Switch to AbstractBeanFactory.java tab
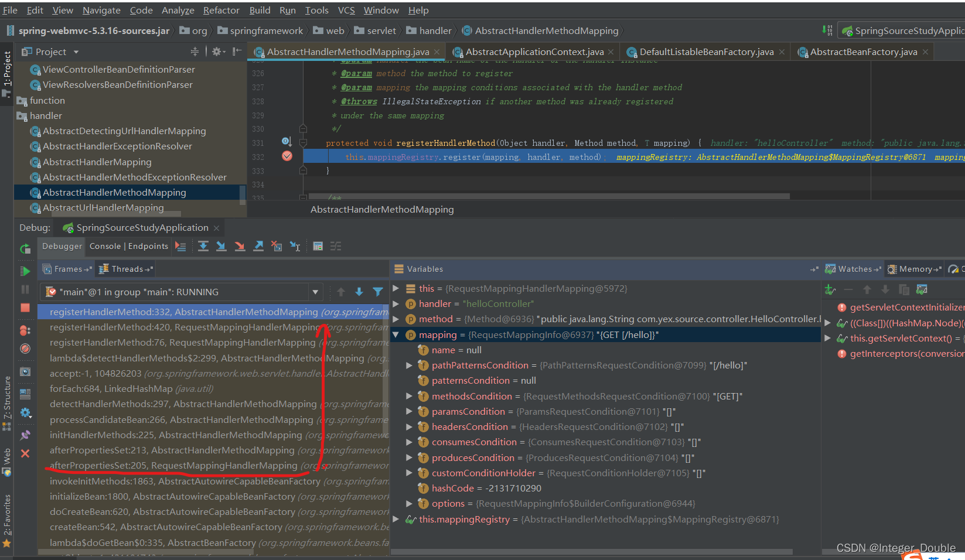965x560 pixels. point(863,52)
